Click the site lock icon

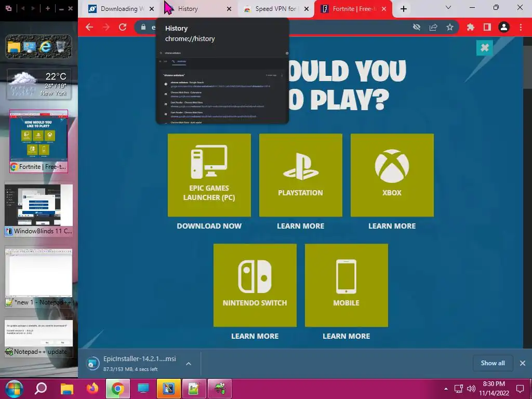(143, 27)
